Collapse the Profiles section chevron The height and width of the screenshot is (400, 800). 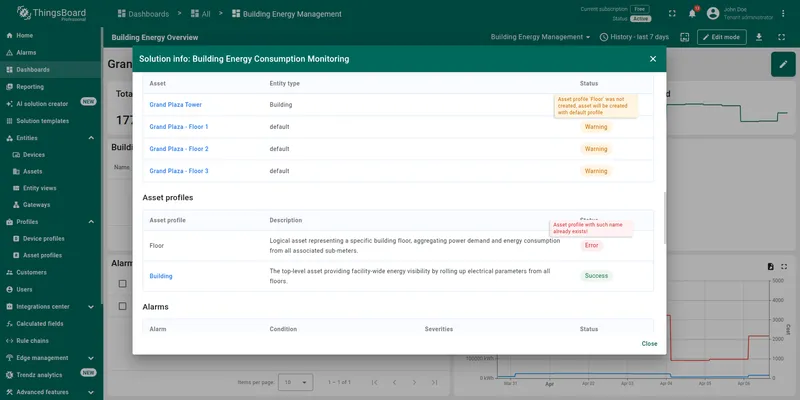(91, 222)
